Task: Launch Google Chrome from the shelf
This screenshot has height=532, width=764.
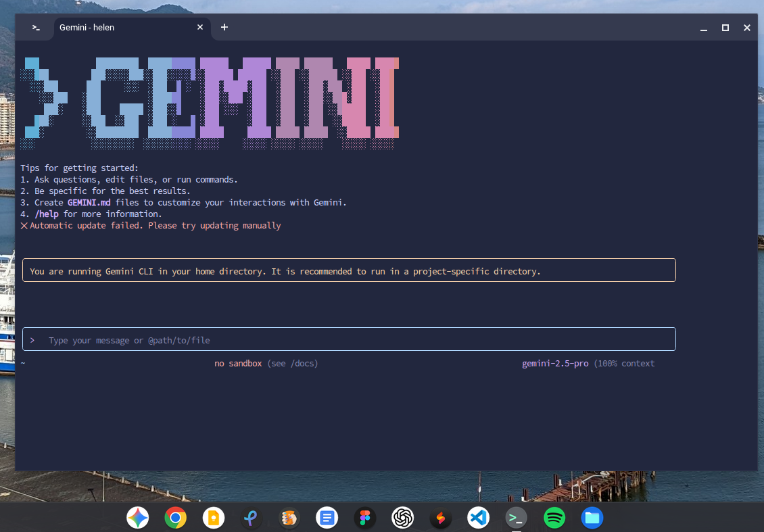Action: point(176,518)
